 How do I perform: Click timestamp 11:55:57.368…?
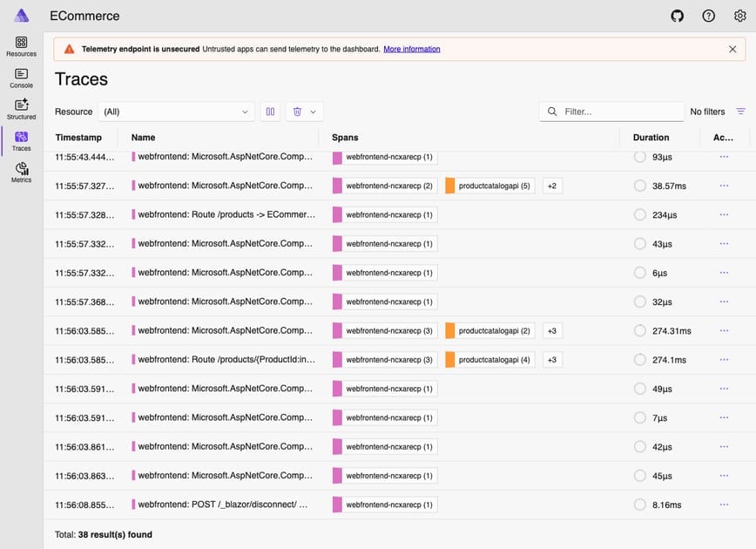tap(84, 302)
